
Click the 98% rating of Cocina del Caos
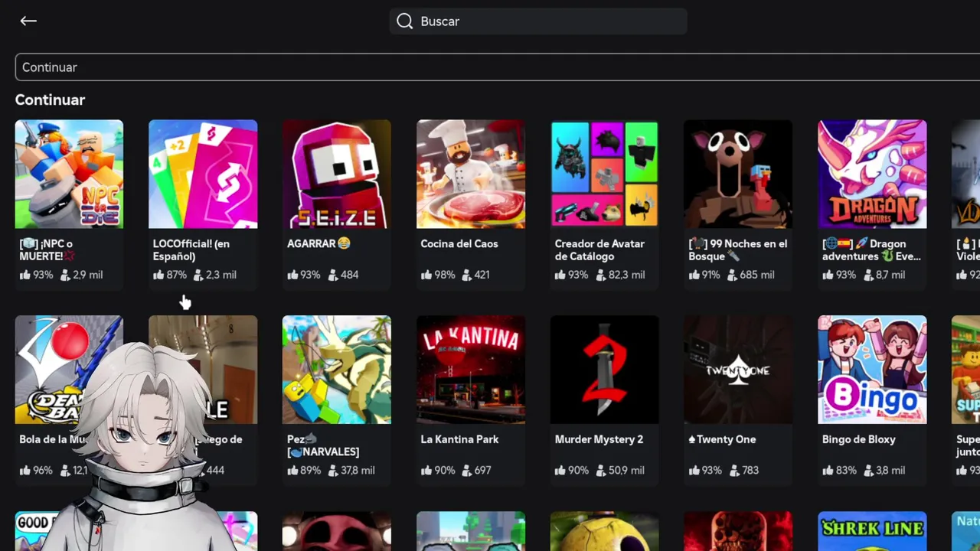(445, 275)
